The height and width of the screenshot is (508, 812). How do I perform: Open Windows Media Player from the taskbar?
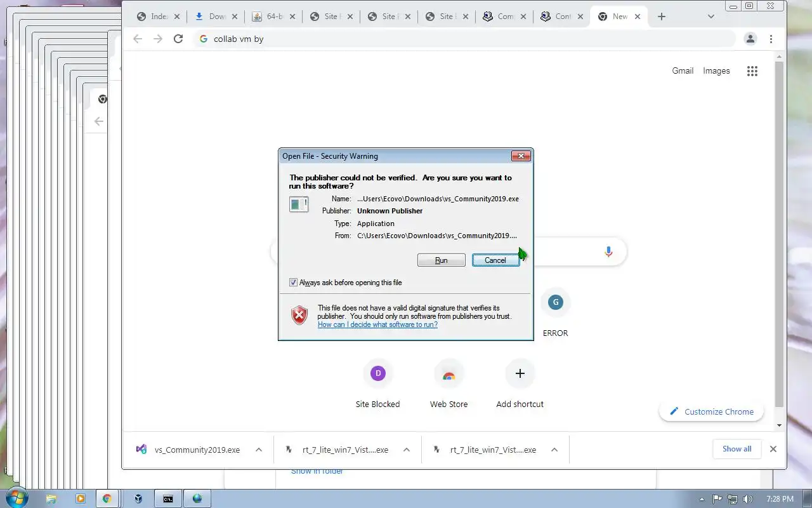(x=80, y=498)
